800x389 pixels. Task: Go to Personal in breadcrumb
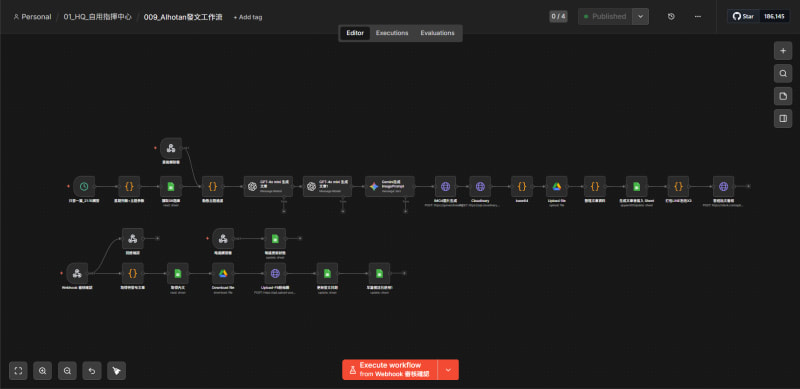[x=32, y=17]
